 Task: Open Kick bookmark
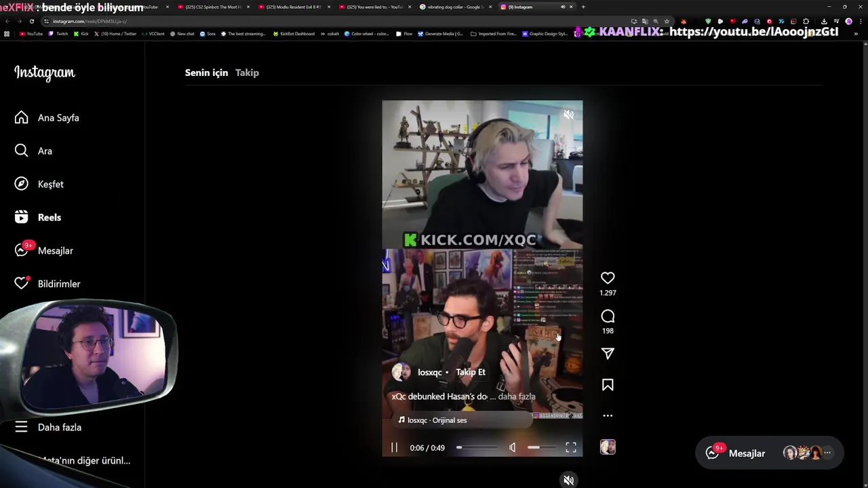(x=81, y=34)
